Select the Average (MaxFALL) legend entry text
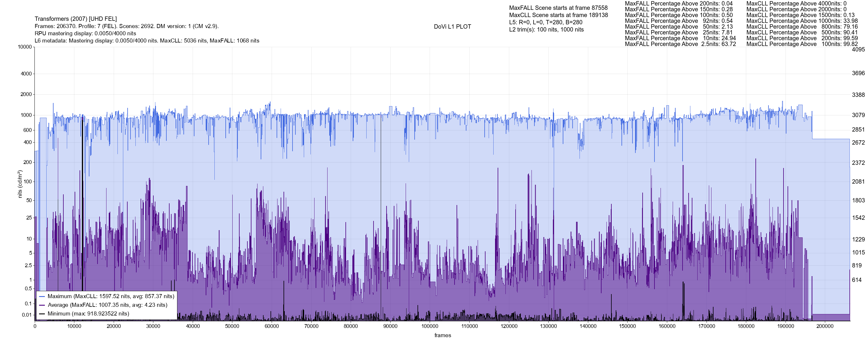 pyautogui.click(x=108, y=305)
